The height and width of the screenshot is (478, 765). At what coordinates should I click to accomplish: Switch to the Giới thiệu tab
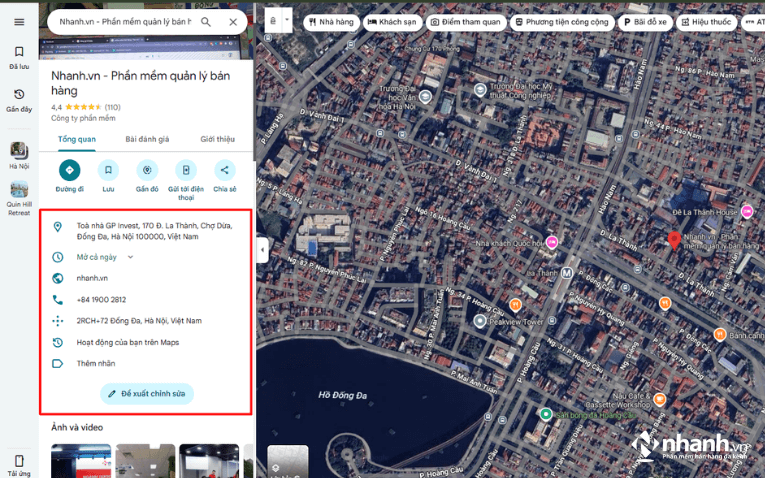click(x=217, y=139)
